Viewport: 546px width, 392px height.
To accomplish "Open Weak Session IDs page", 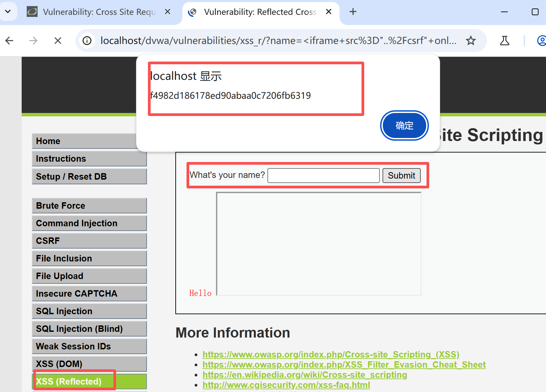I will click(89, 346).
